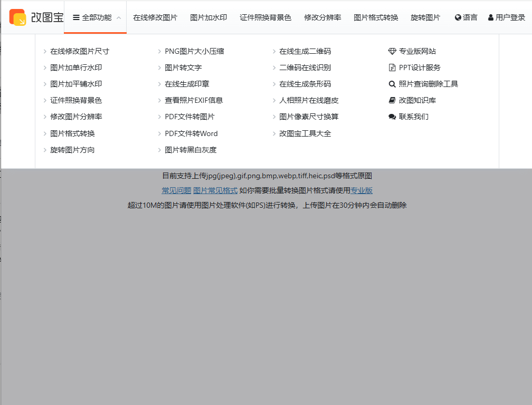Click the speech-bubble icon beside 联系我们
532x405 pixels.
click(x=392, y=117)
